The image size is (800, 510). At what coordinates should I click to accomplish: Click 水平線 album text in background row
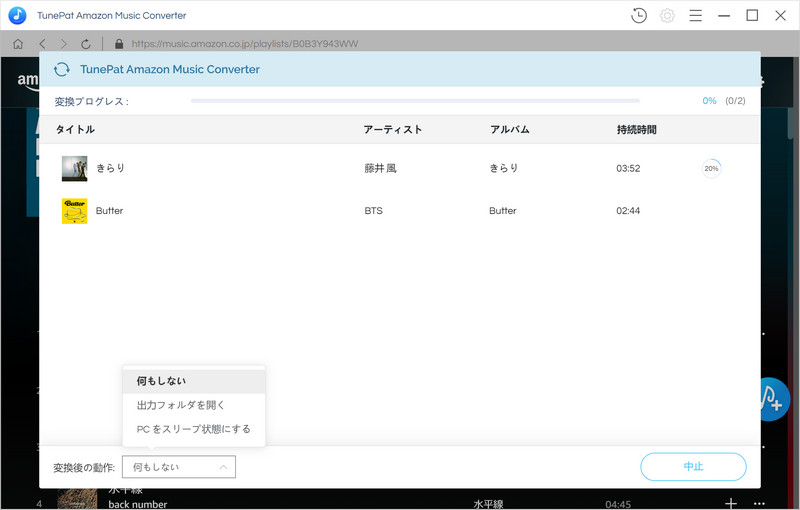click(488, 504)
